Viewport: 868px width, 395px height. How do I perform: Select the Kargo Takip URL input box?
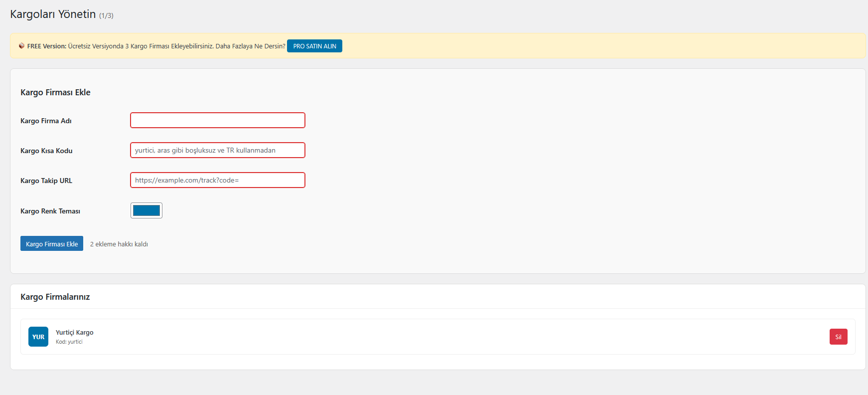pos(217,180)
